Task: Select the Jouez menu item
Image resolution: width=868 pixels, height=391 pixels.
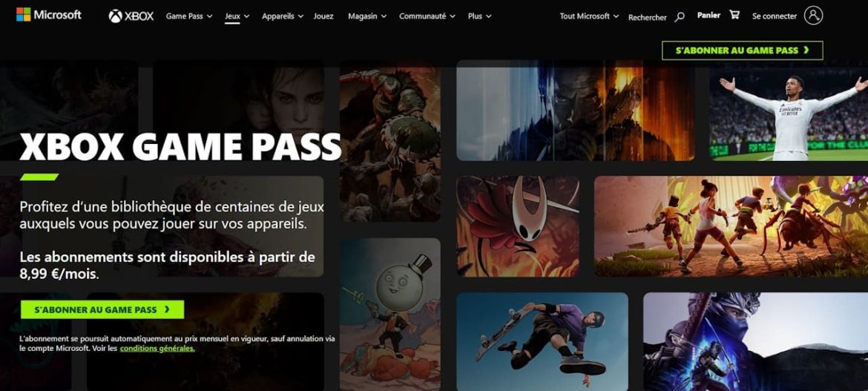Action: pyautogui.click(x=323, y=16)
